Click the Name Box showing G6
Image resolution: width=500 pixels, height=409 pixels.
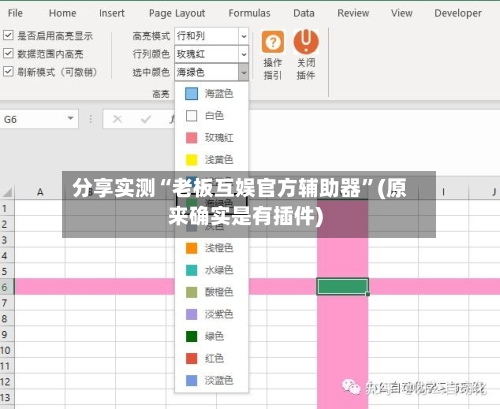[x=39, y=119]
